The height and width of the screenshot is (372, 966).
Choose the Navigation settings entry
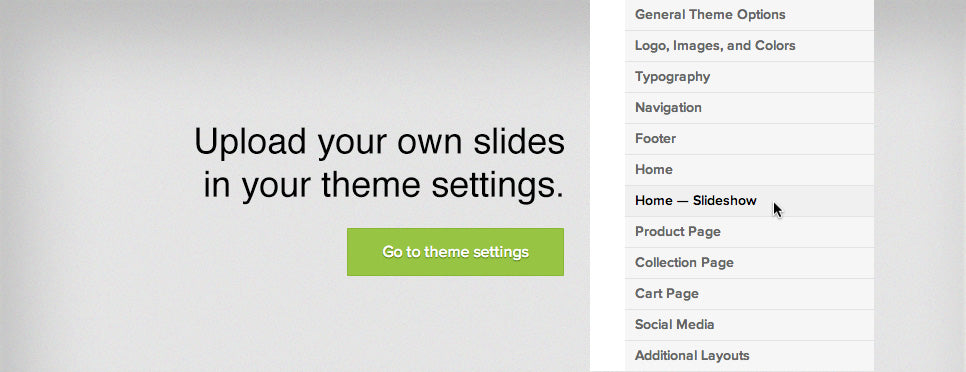coord(749,108)
